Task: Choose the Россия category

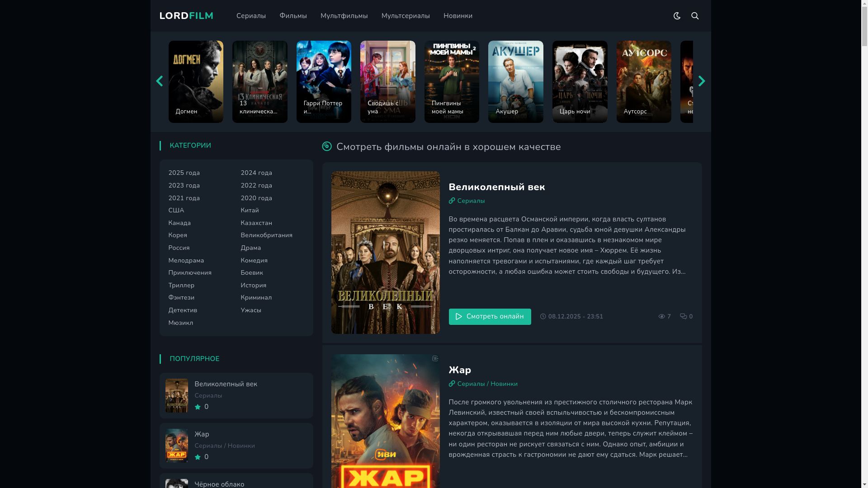Action: tap(179, 248)
